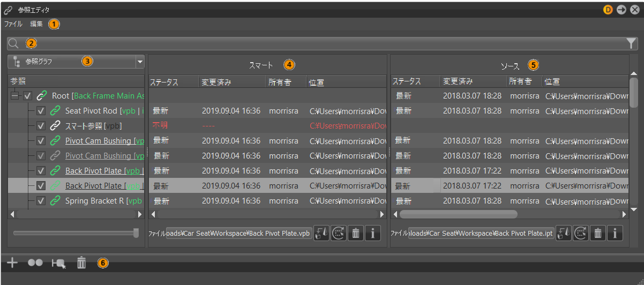644x285 pixels.
Task: Toggle checkbox of non-highlighted Back Pivot Plate
Action: [x=41, y=171]
